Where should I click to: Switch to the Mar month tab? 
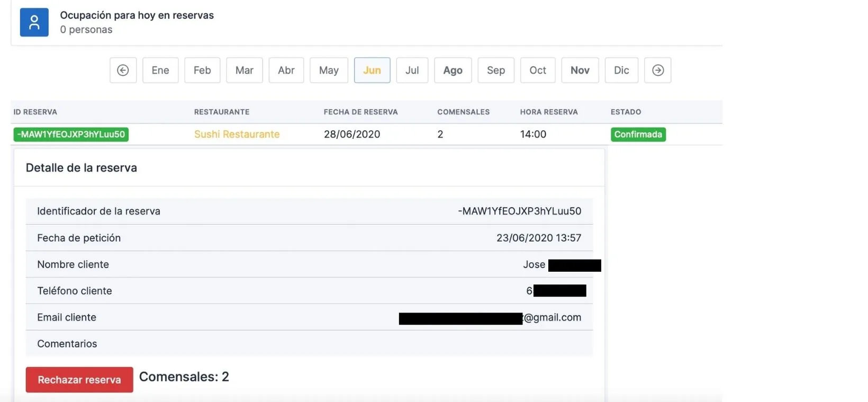(x=245, y=70)
